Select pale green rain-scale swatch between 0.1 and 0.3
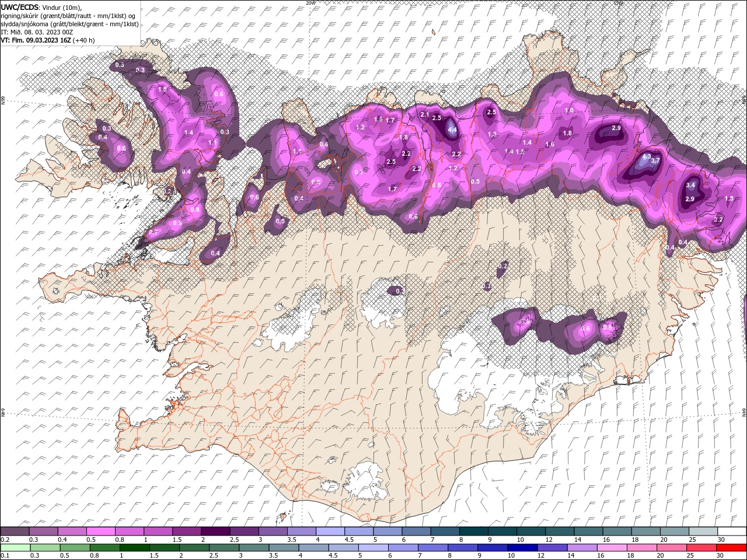This screenshot has width=747, height=560. tap(15, 548)
